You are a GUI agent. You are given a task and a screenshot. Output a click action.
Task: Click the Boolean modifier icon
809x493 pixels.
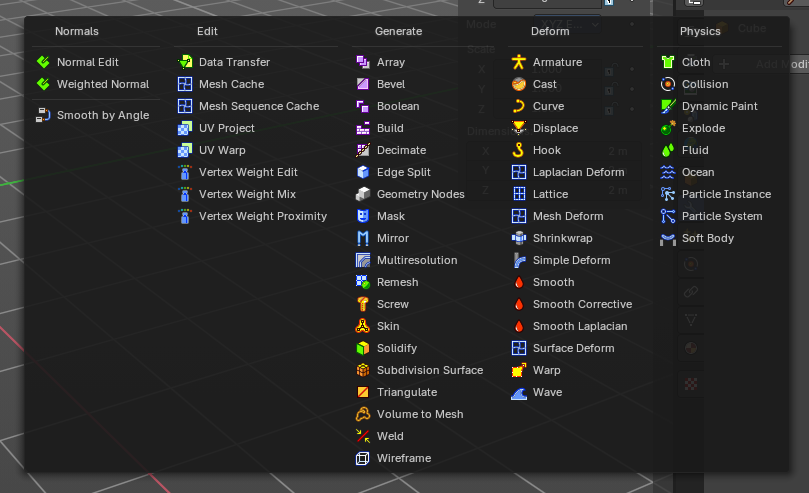tap(363, 106)
